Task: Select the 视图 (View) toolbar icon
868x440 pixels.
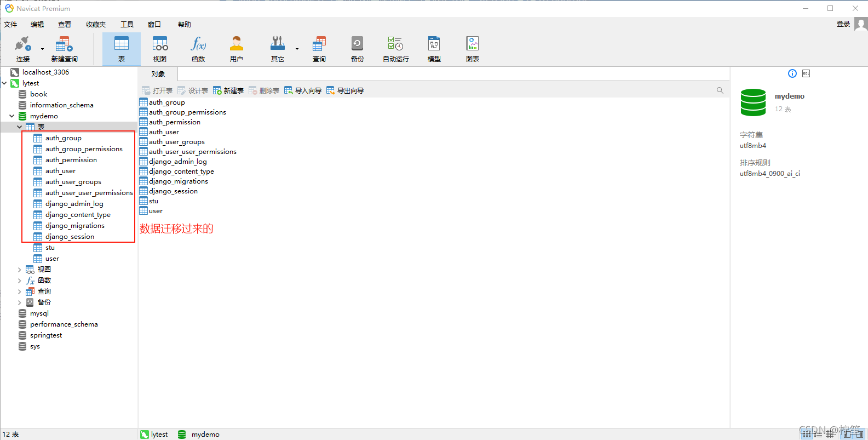Action: pyautogui.click(x=160, y=49)
